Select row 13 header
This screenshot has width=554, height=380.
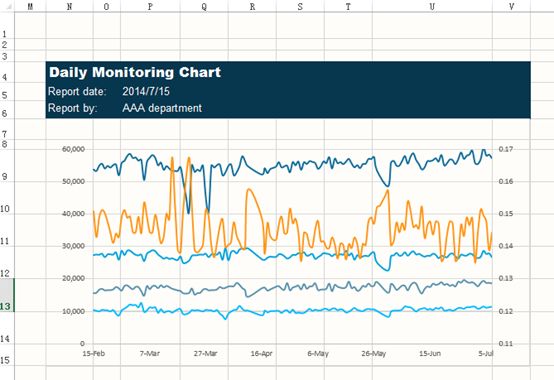[6, 295]
